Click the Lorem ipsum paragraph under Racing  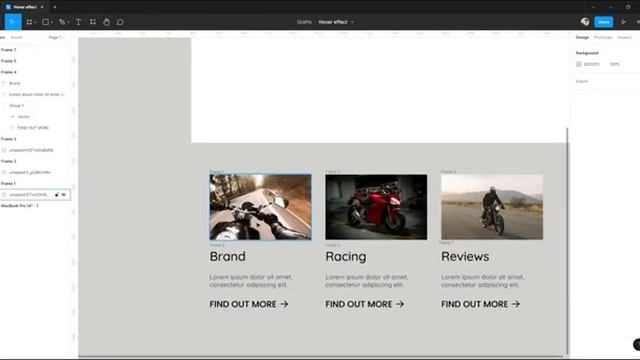click(367, 281)
